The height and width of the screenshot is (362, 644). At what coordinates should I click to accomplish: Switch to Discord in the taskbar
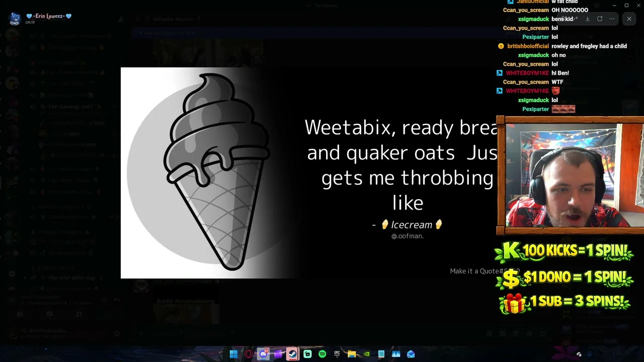click(x=263, y=354)
